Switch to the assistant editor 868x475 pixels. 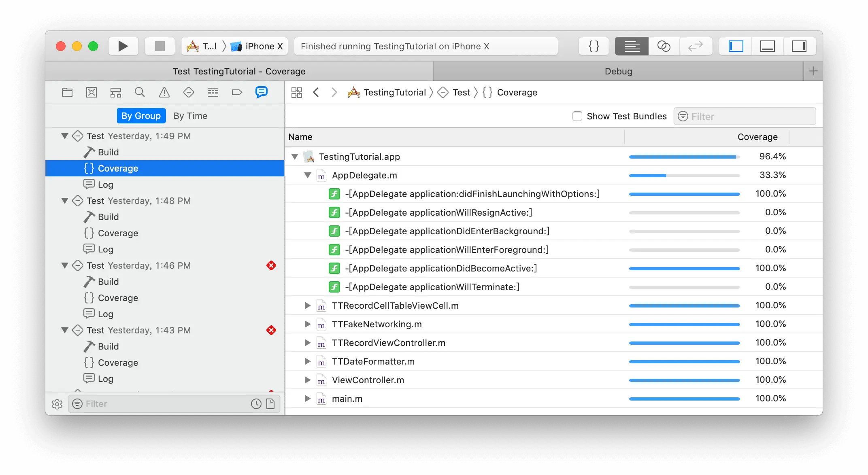point(664,46)
